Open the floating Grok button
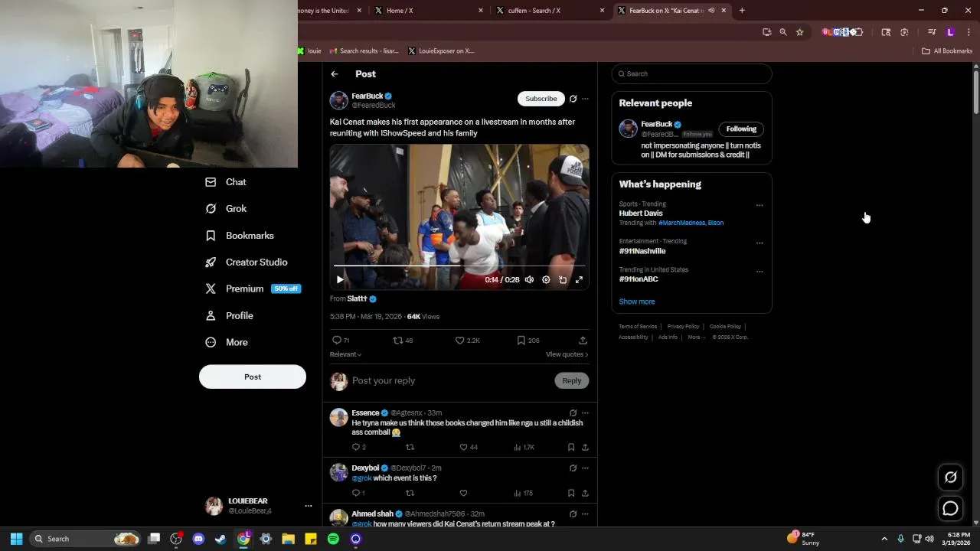This screenshot has height=551, width=980. tap(950, 478)
